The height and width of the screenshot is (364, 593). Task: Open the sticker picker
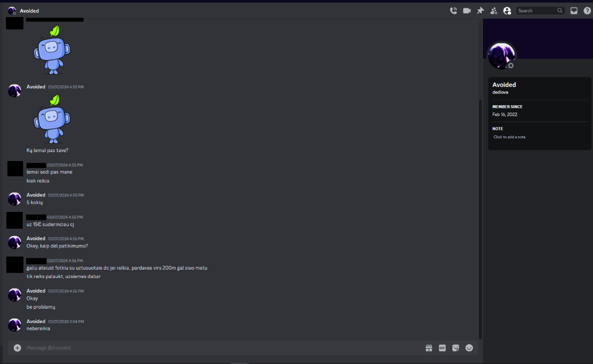click(x=456, y=348)
